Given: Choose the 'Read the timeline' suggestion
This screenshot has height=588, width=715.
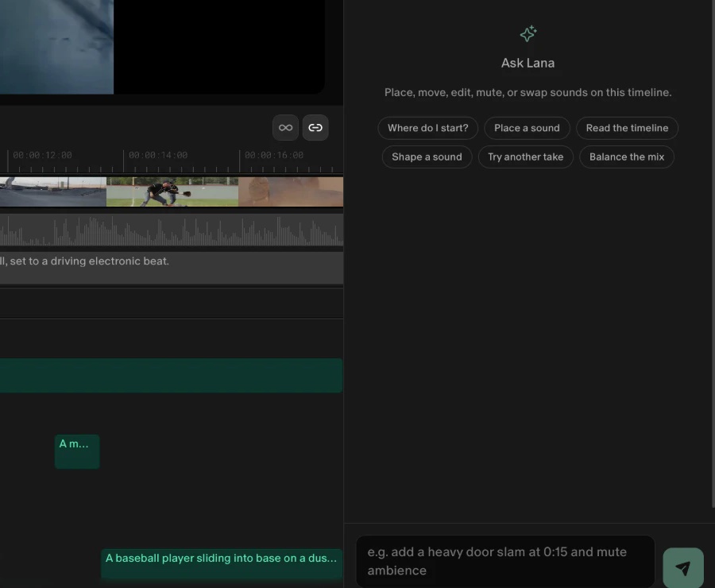Looking at the screenshot, I should click(x=627, y=128).
